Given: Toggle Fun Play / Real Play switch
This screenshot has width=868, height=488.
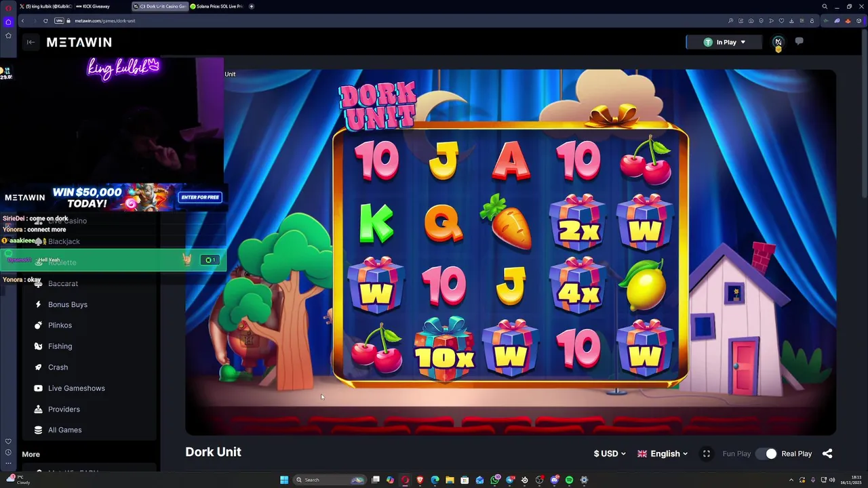Looking at the screenshot, I should click(x=766, y=453).
